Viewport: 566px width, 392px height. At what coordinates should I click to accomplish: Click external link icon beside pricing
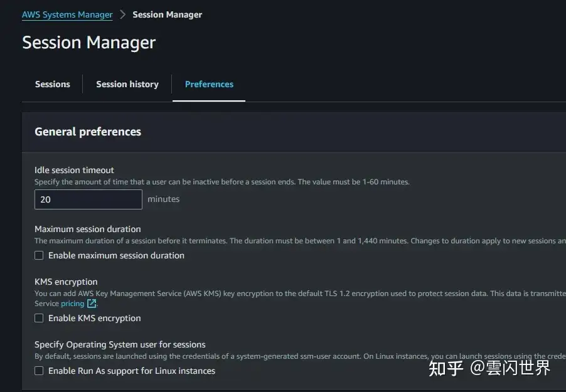[x=92, y=304]
